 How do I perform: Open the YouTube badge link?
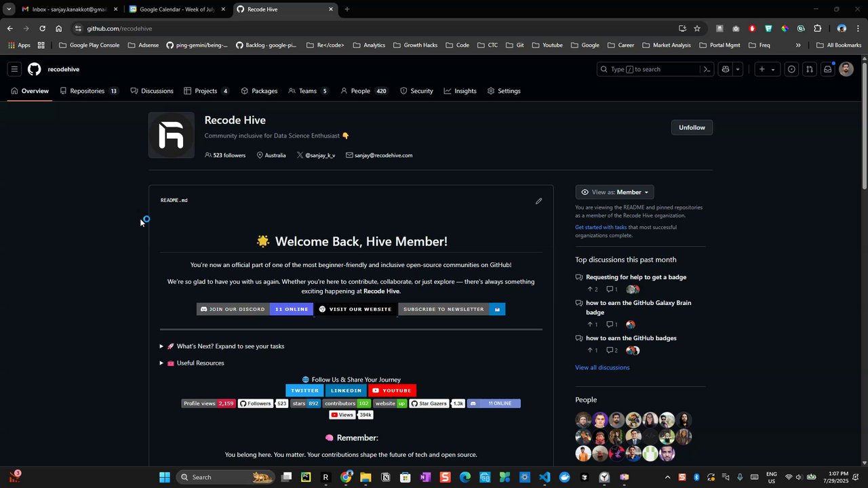[x=392, y=390]
